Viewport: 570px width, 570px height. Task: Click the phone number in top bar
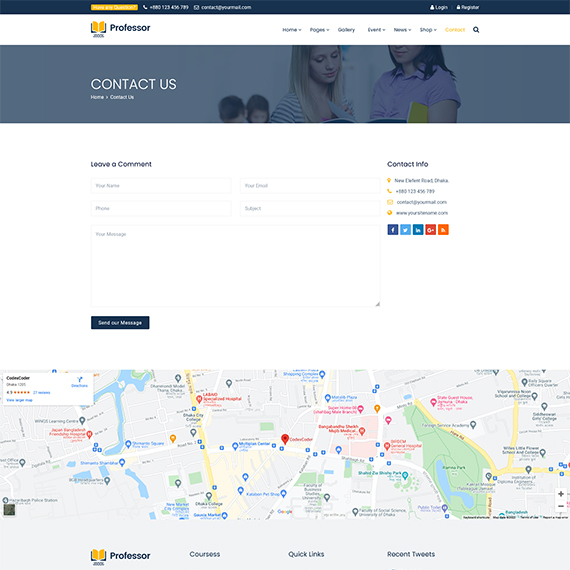[x=166, y=7]
